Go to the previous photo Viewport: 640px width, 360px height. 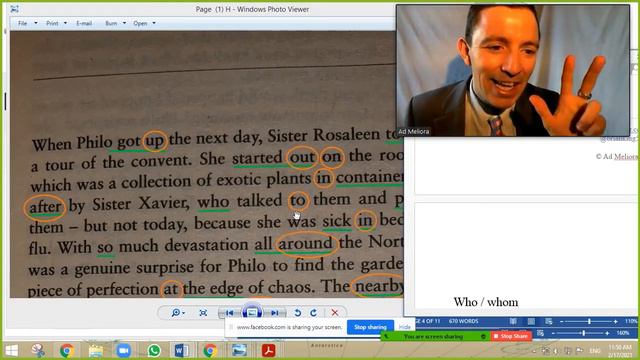(x=229, y=313)
